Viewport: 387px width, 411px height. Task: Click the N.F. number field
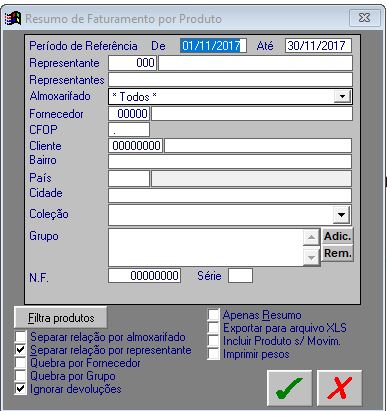(x=145, y=276)
